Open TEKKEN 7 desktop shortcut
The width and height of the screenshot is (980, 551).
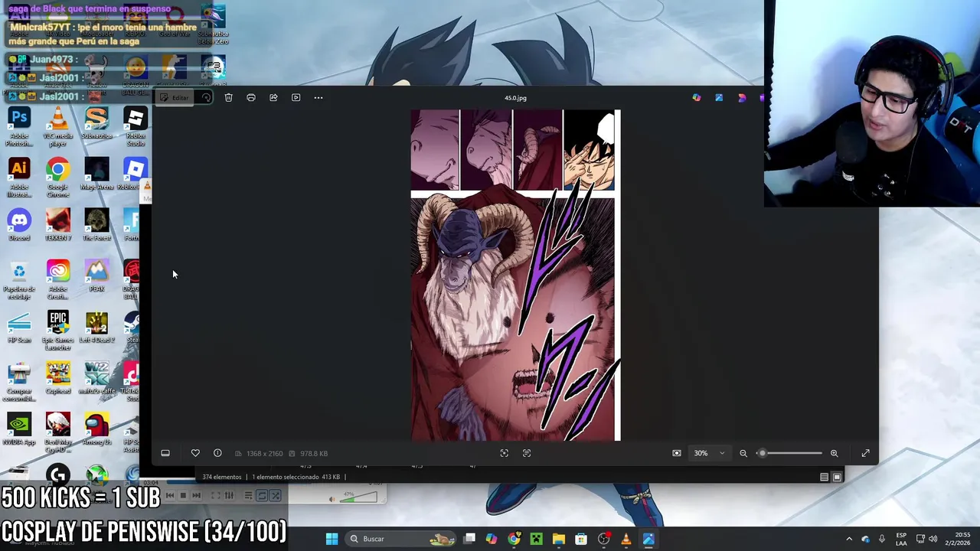[x=58, y=226]
